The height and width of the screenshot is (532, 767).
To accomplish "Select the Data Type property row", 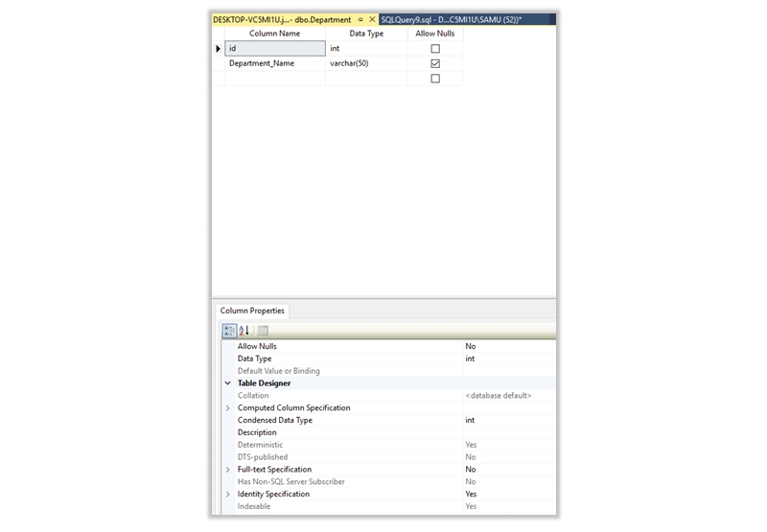I will [x=388, y=359].
